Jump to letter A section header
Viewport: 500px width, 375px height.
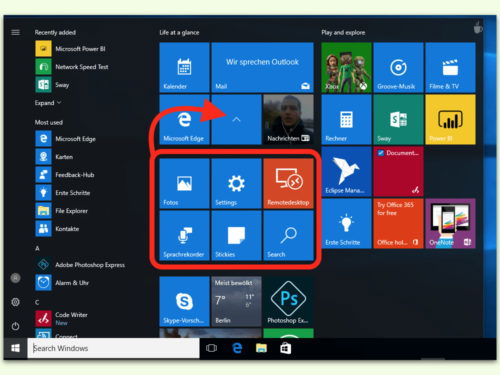[x=37, y=248]
